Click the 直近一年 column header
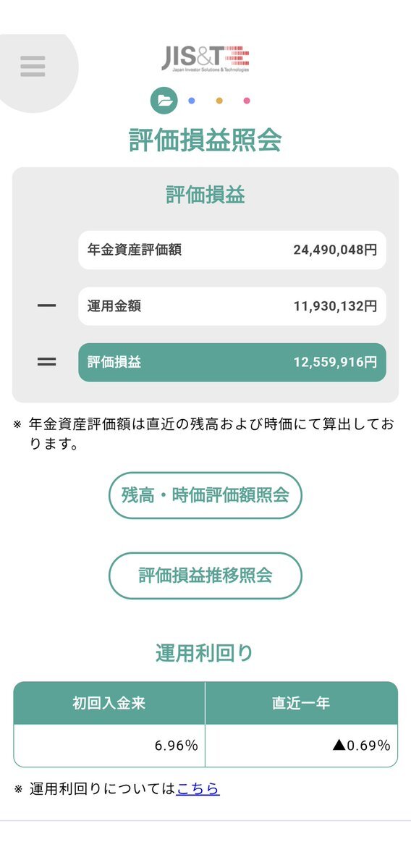411x868 pixels. point(302,703)
